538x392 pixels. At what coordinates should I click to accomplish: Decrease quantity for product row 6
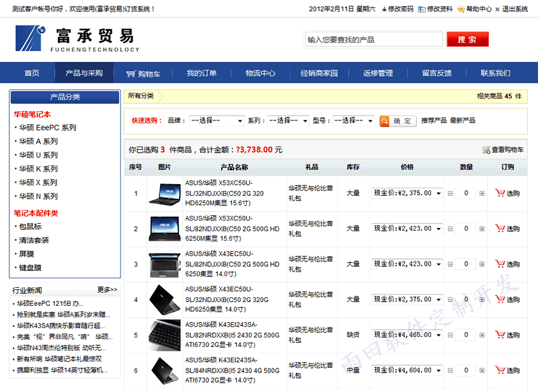(x=450, y=370)
